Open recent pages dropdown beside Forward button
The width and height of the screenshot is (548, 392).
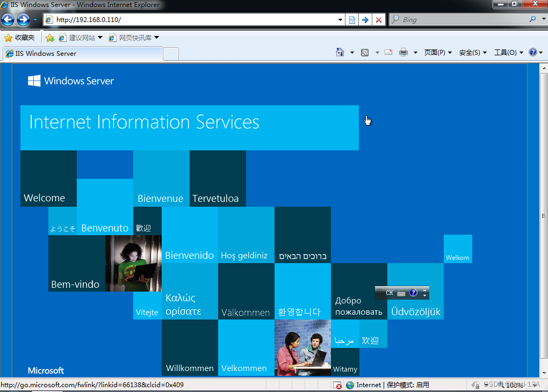[x=35, y=20]
